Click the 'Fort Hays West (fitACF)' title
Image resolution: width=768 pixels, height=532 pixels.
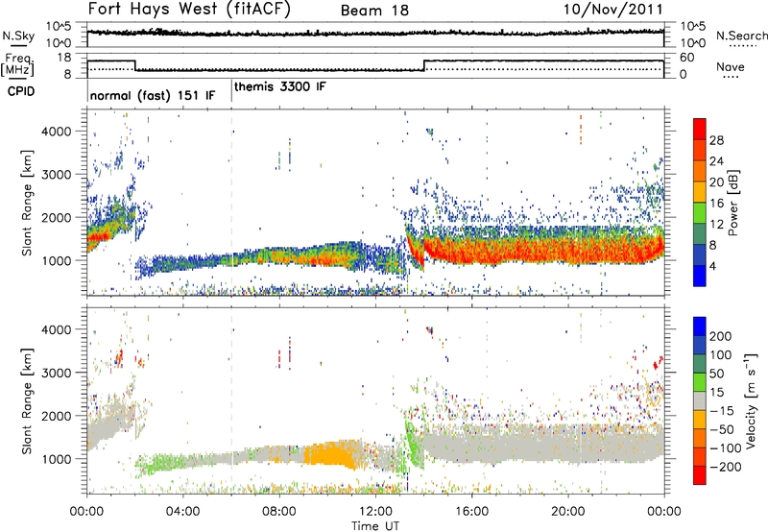(x=189, y=9)
